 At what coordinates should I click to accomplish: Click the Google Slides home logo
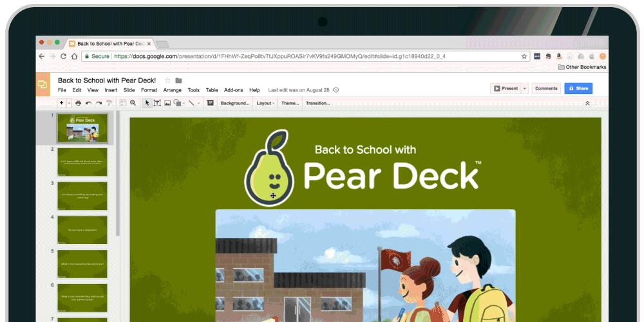(x=43, y=84)
